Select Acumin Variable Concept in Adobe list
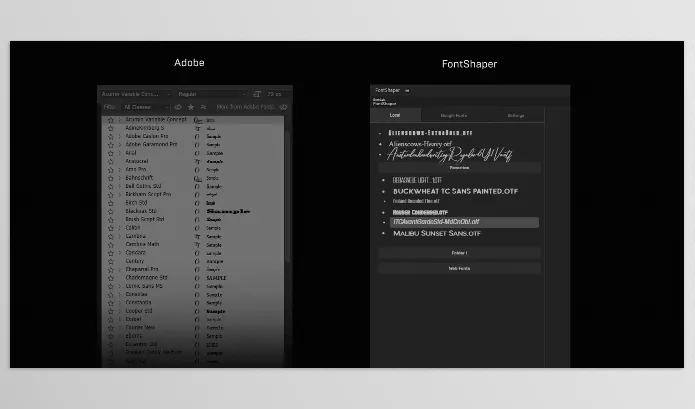Screen dimensions: 695x409 coord(193,120)
